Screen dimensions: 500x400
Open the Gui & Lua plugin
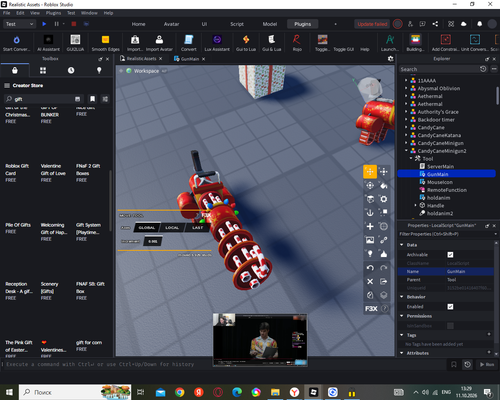click(x=272, y=40)
